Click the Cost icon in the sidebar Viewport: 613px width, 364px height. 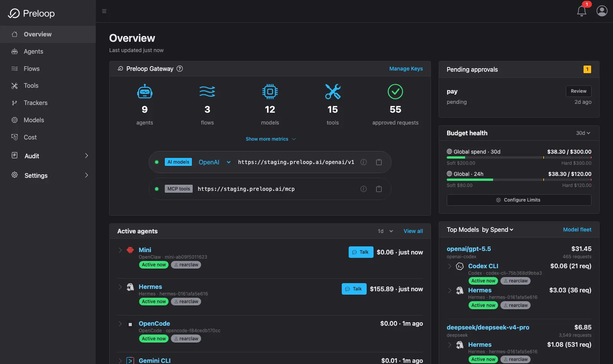[15, 137]
